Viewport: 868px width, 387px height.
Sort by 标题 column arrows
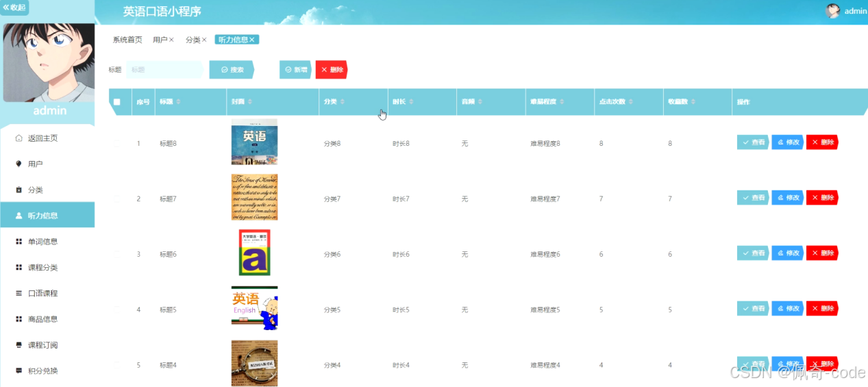click(179, 102)
